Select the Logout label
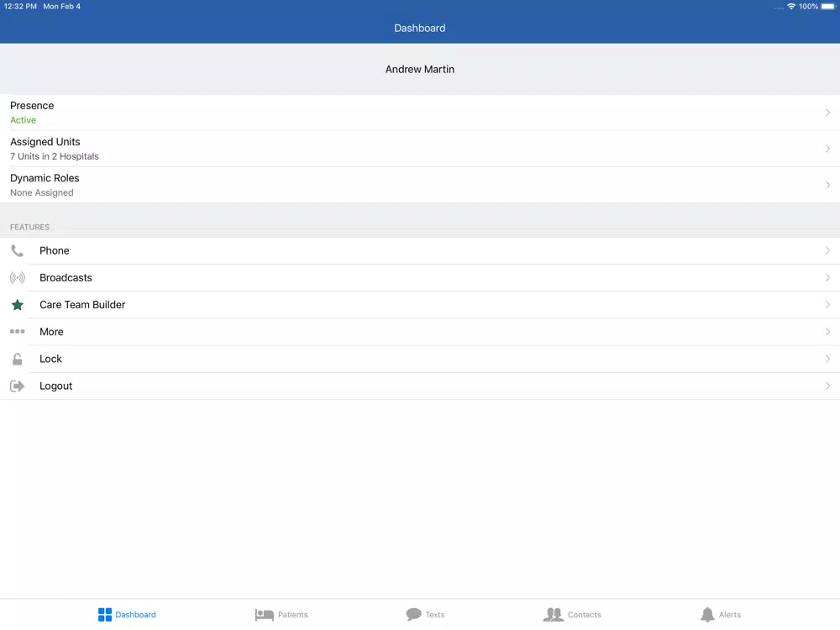 55,386
